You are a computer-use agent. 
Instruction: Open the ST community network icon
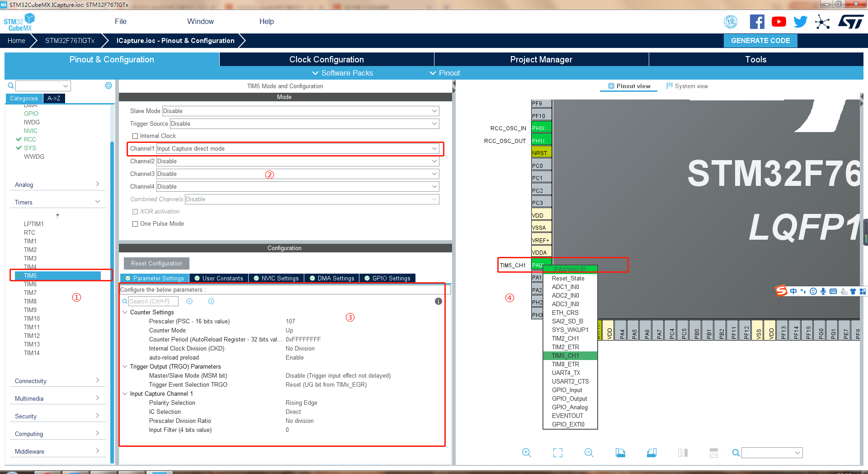[822, 22]
